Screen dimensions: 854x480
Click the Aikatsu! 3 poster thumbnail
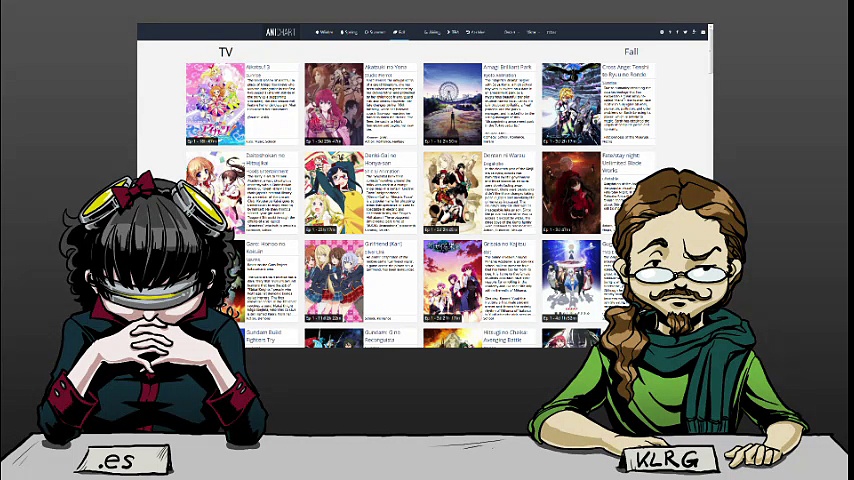click(215, 104)
